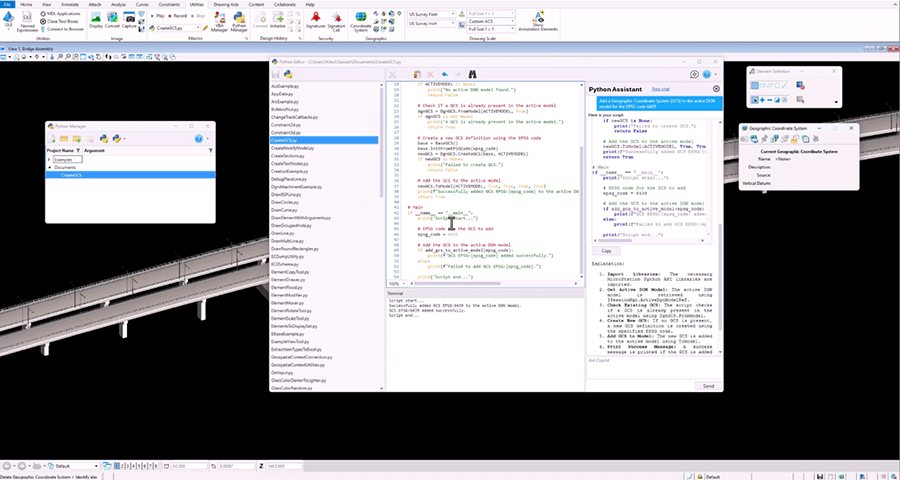Screen dimensions: 900x480
Task: Open the US Survey Foot units dropdown
Action: pyautogui.click(x=452, y=14)
